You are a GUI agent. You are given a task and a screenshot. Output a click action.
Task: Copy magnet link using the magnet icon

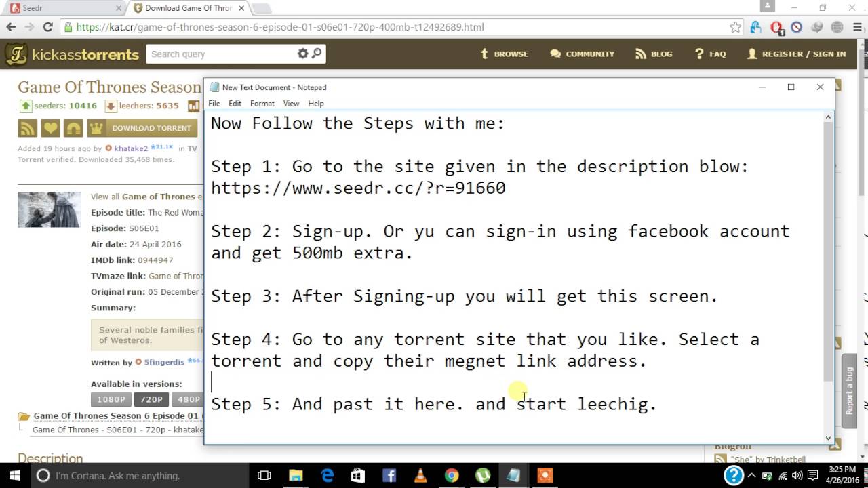73,128
